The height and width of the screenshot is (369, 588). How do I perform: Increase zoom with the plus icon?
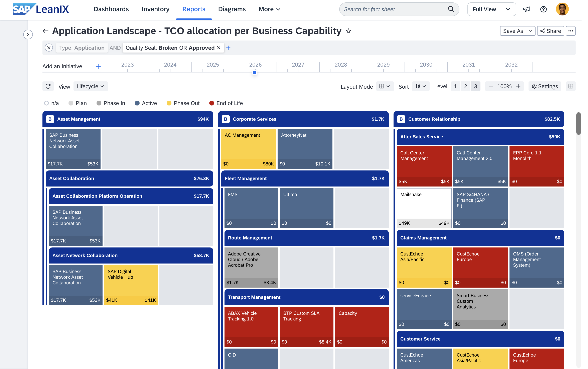pos(518,86)
